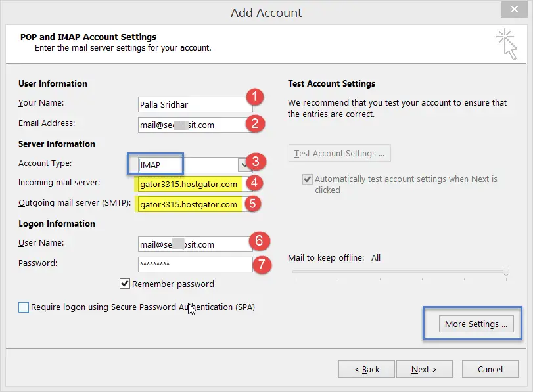Click the red number 7 annotation badge
Screen dimensions: 533x392
(x=262, y=265)
